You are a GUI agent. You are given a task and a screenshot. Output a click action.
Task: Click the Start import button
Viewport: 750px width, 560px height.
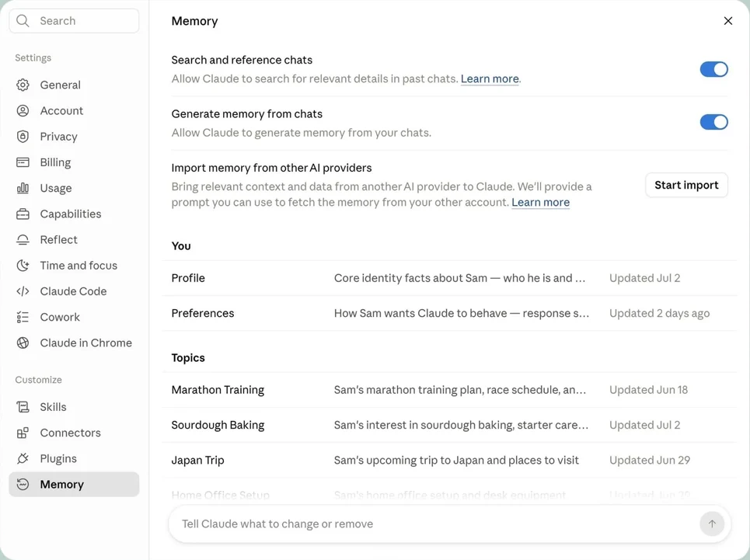(686, 185)
